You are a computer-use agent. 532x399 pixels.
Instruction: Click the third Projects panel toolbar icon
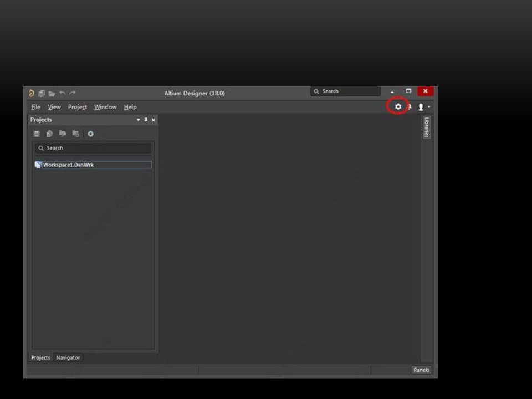pyautogui.click(x=63, y=134)
